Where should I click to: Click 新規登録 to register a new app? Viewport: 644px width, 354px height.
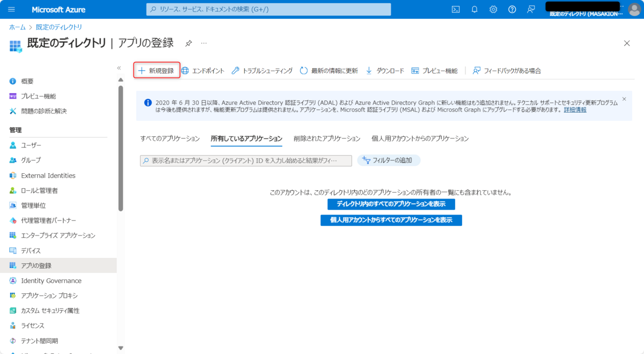(156, 71)
